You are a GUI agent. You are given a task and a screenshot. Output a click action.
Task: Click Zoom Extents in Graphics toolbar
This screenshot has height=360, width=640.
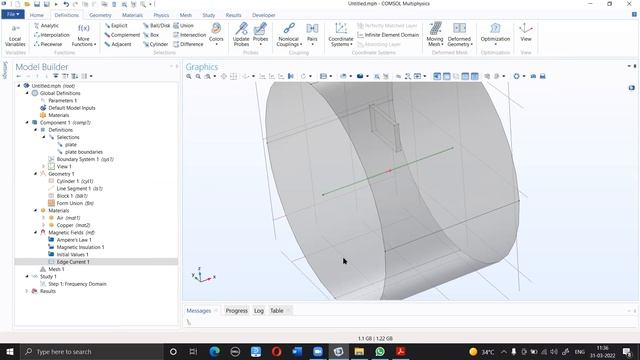point(224,76)
